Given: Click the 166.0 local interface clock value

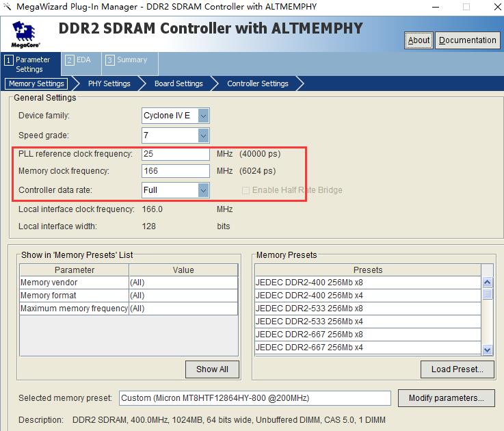Looking at the screenshot, I should pos(152,209).
